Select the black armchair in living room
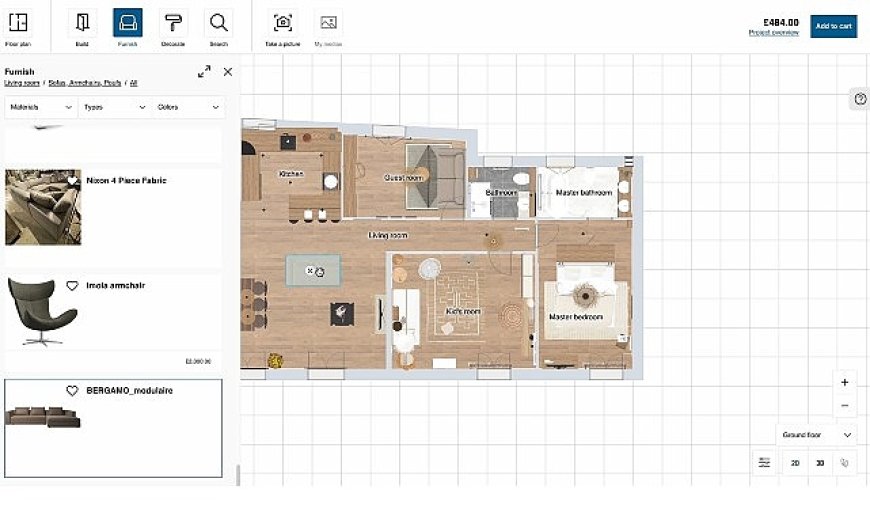870x516 pixels. tap(342, 314)
